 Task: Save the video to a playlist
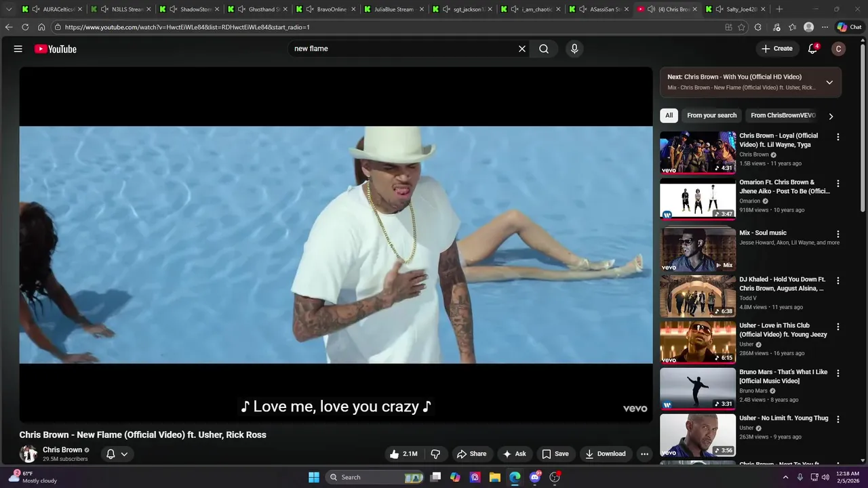click(x=555, y=454)
